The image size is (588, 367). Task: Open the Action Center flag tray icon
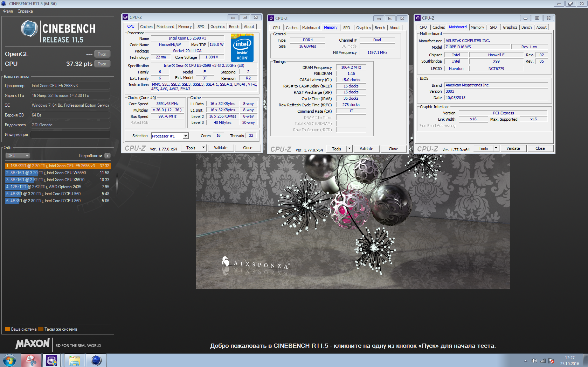pyautogui.click(x=551, y=361)
